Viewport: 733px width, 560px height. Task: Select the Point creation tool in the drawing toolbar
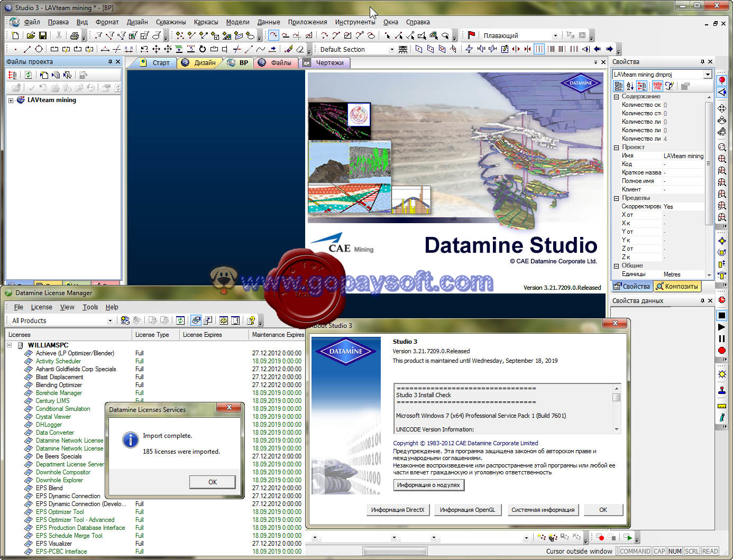pyautogui.click(x=16, y=49)
